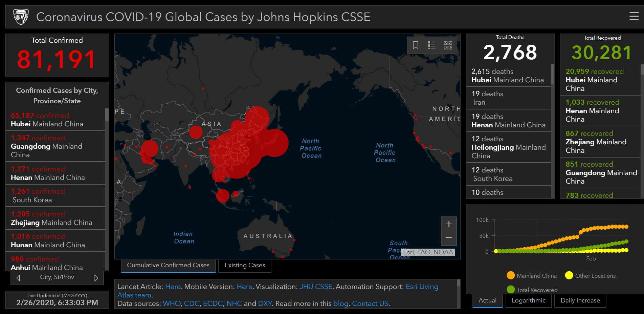Viewport: 644px width, 314px height.
Task: Toggle Mainland China series in chart legend
Action: pyautogui.click(x=532, y=276)
